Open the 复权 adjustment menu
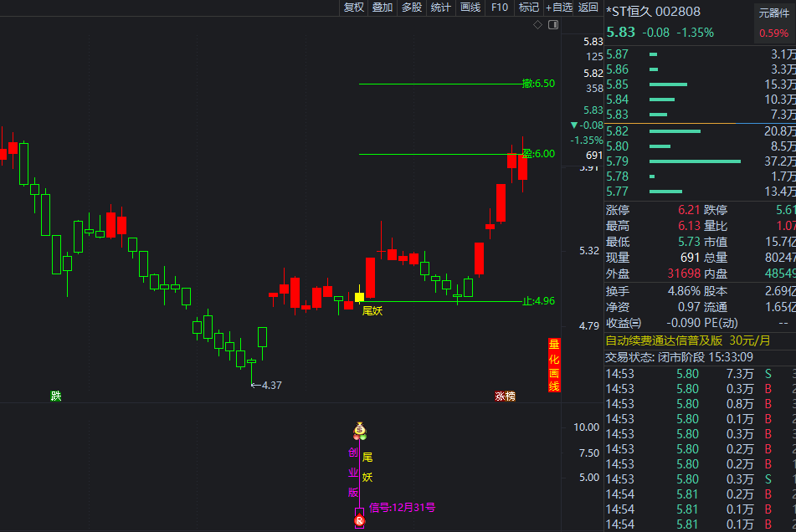 [x=354, y=8]
